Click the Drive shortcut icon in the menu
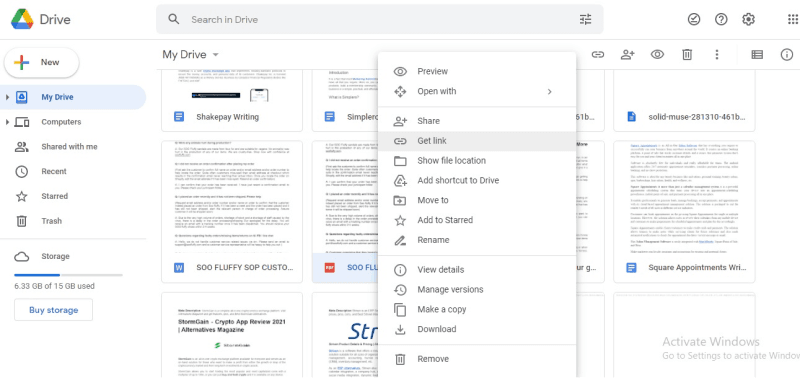Image resolution: width=800 pixels, height=378 pixels. (x=400, y=181)
